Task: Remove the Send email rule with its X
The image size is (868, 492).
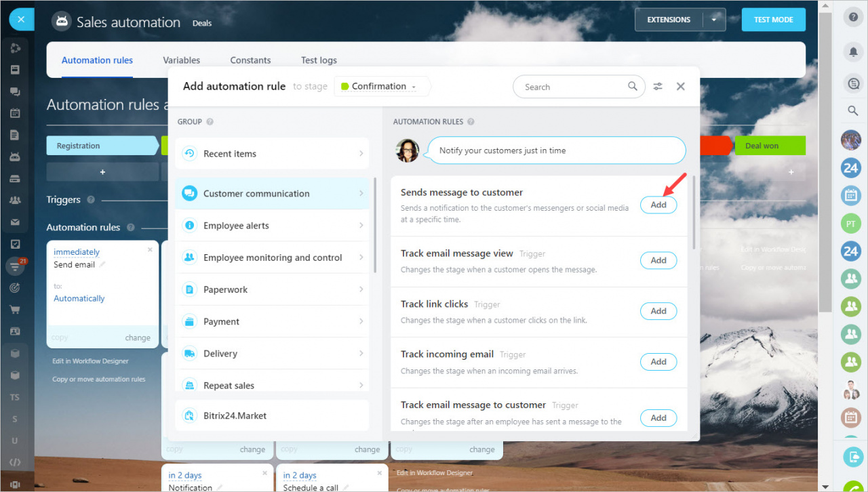Action: coord(150,250)
